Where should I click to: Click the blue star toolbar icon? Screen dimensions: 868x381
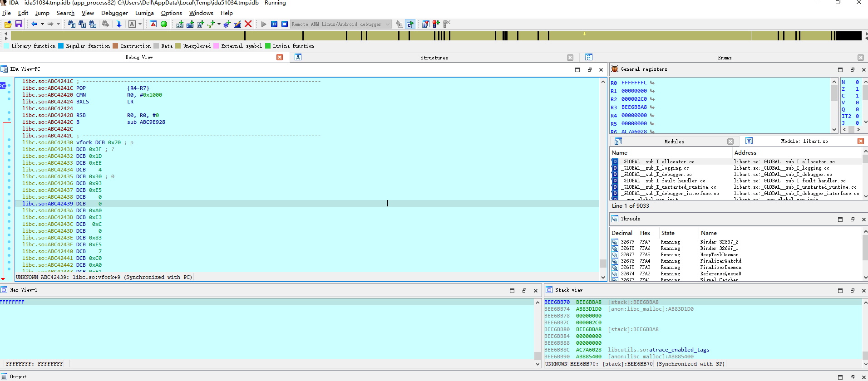pyautogui.click(x=227, y=24)
